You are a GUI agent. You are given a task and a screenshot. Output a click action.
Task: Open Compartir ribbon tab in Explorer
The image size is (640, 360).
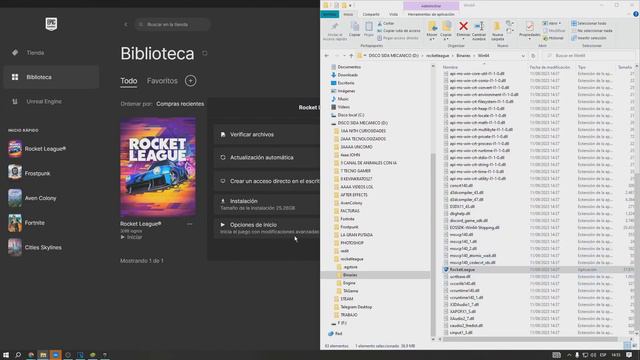point(371,14)
